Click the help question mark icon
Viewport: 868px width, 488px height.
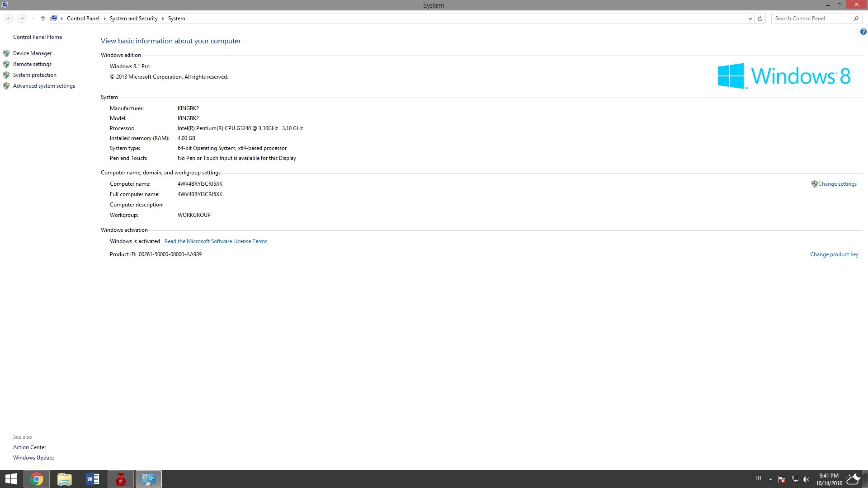[863, 32]
